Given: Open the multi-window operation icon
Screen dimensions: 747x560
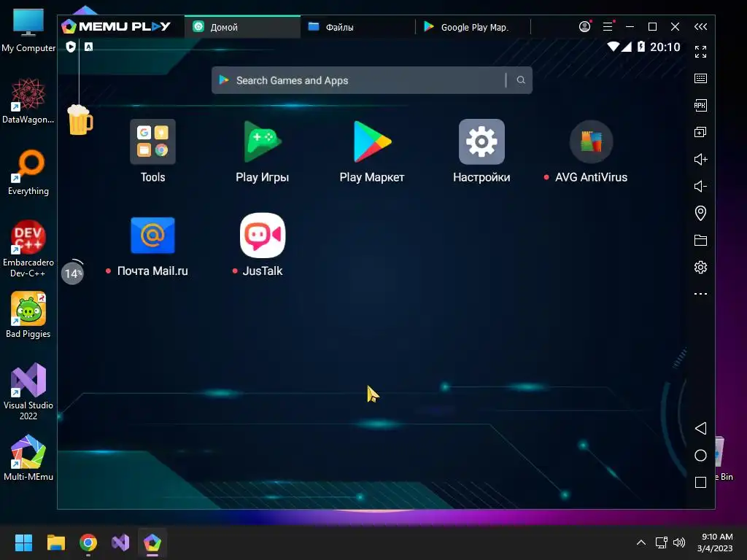Looking at the screenshot, I should coord(700,132).
